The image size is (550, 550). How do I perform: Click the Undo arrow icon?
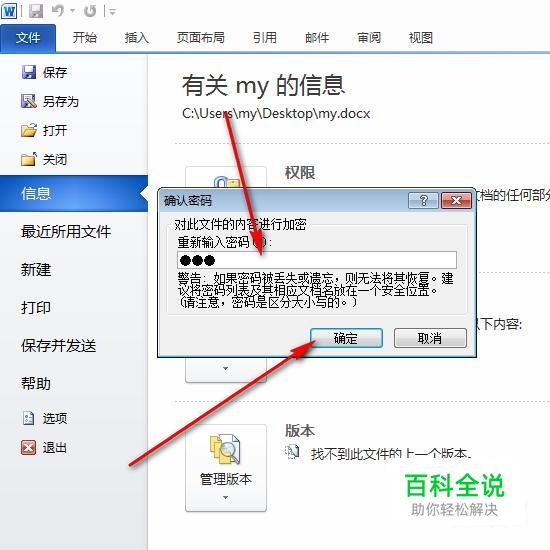(x=58, y=11)
